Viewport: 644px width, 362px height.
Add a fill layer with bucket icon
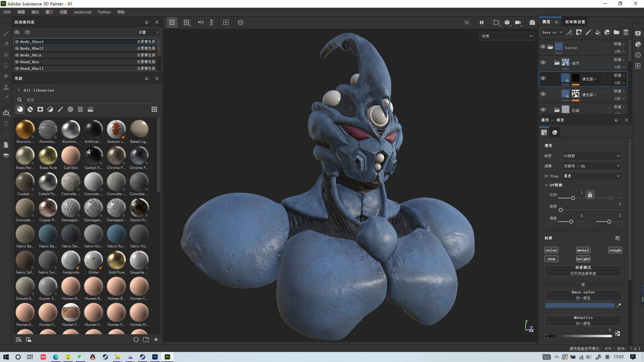[x=598, y=32]
